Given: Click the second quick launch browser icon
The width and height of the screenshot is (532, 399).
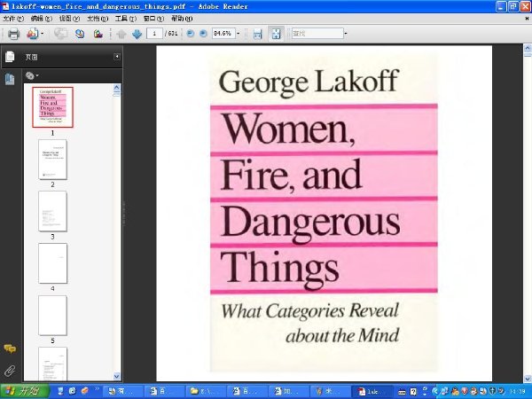Looking at the screenshot, I should pos(73,391).
